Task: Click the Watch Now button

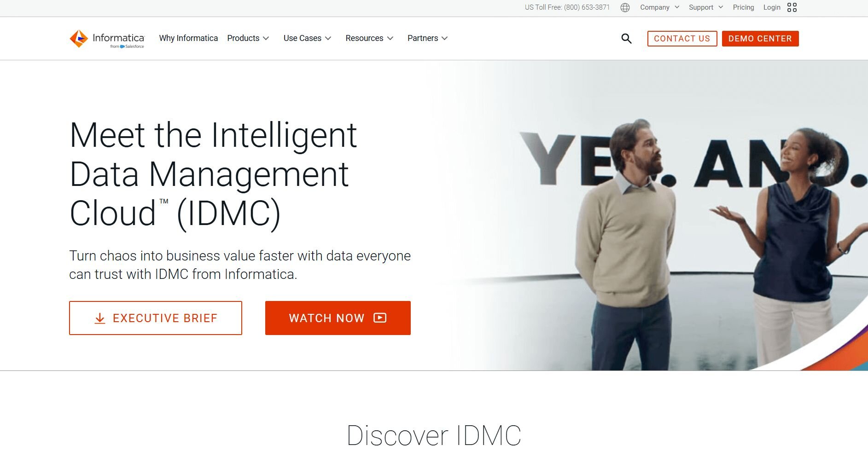Action: [338, 318]
